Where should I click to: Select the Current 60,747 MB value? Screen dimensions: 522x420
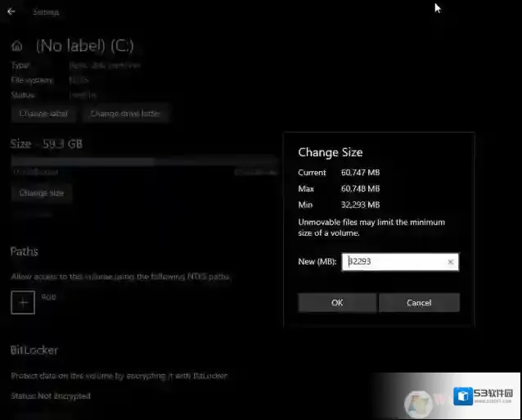tap(360, 173)
